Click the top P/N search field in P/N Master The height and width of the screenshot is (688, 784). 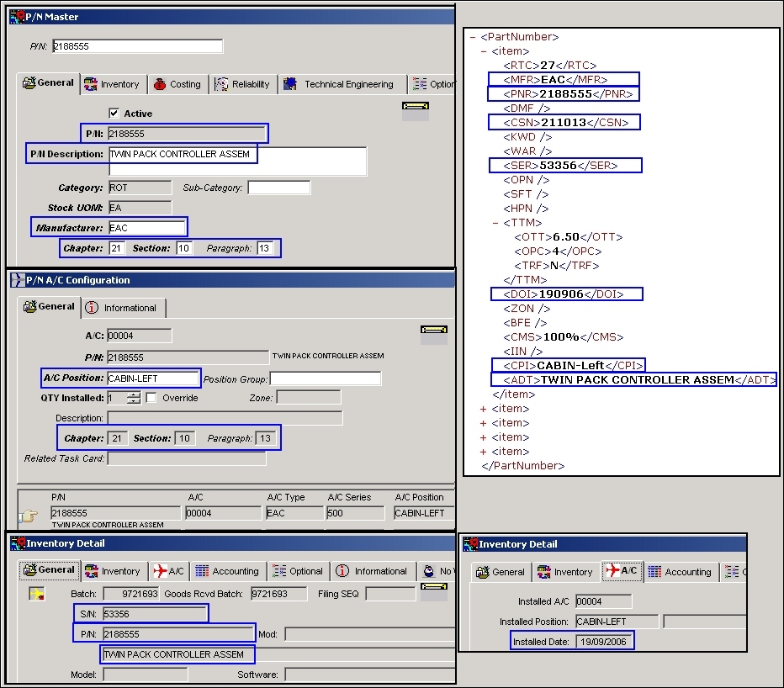pos(137,46)
